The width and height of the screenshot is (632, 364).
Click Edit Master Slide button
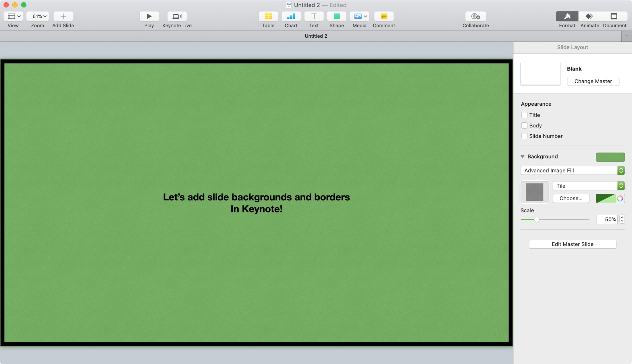click(572, 244)
